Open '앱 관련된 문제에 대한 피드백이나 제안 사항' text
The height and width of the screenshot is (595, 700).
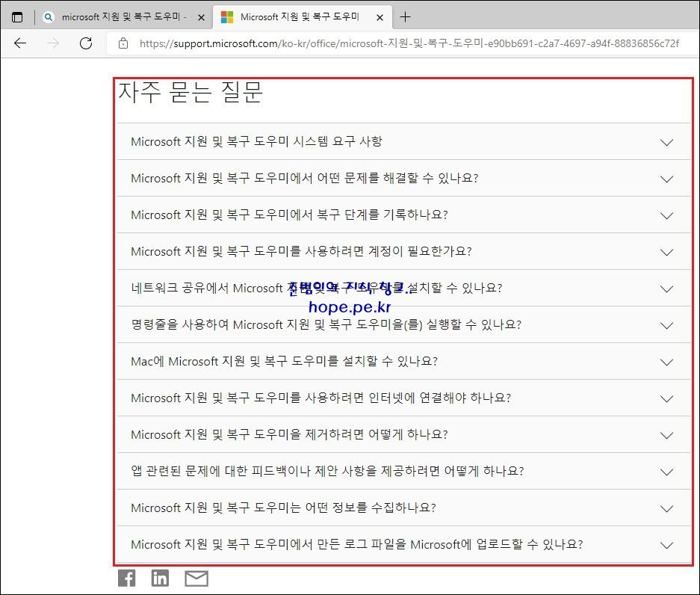[254, 471]
